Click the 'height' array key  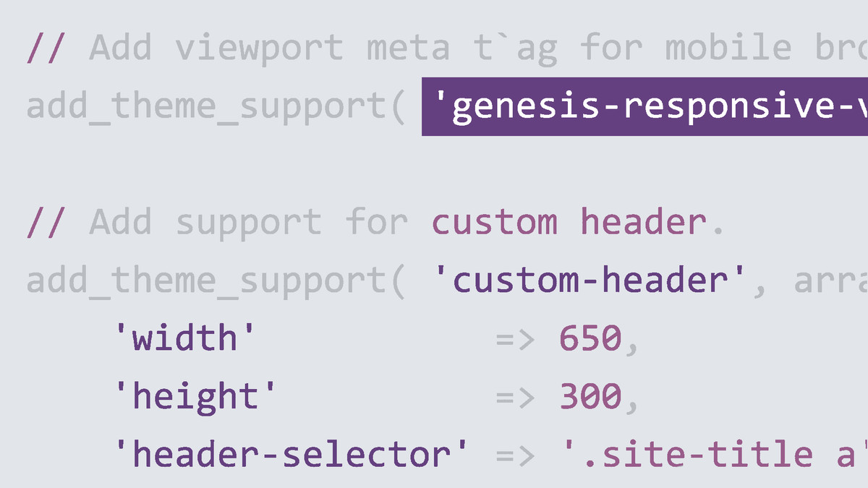[195, 395]
